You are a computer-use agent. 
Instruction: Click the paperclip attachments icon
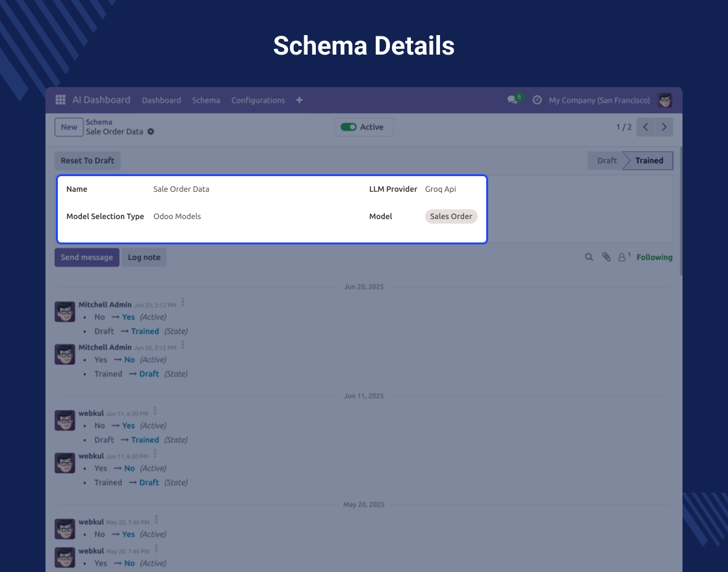point(606,257)
